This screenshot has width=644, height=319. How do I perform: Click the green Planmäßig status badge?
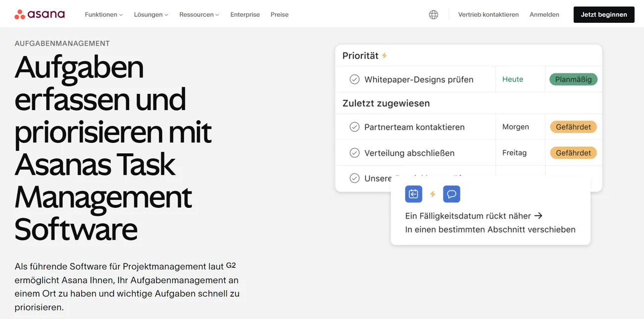(573, 79)
